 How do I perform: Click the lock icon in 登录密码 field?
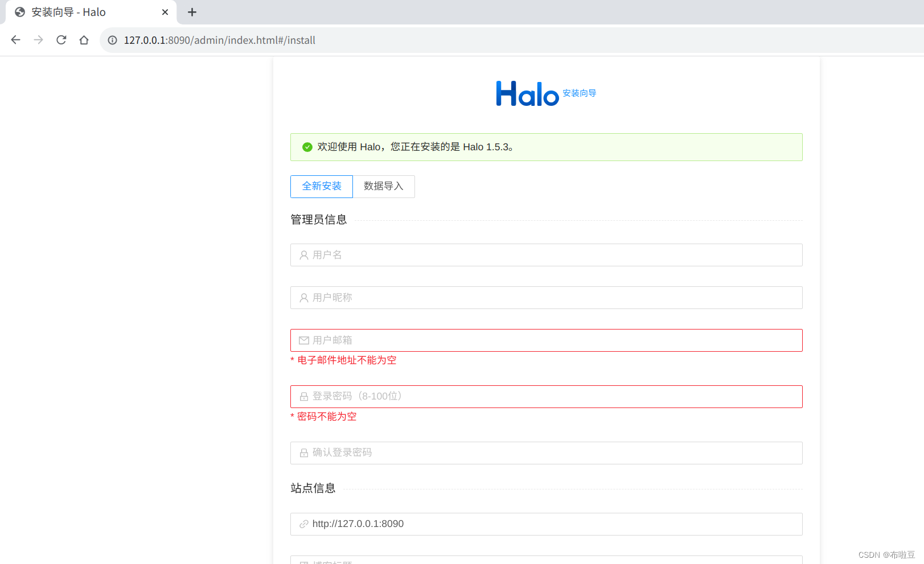click(303, 396)
